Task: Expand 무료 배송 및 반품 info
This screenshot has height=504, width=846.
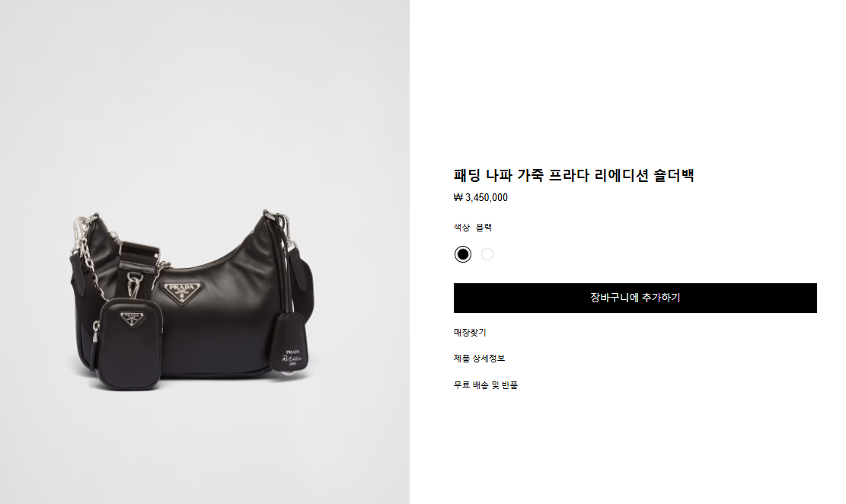Action: [486, 384]
